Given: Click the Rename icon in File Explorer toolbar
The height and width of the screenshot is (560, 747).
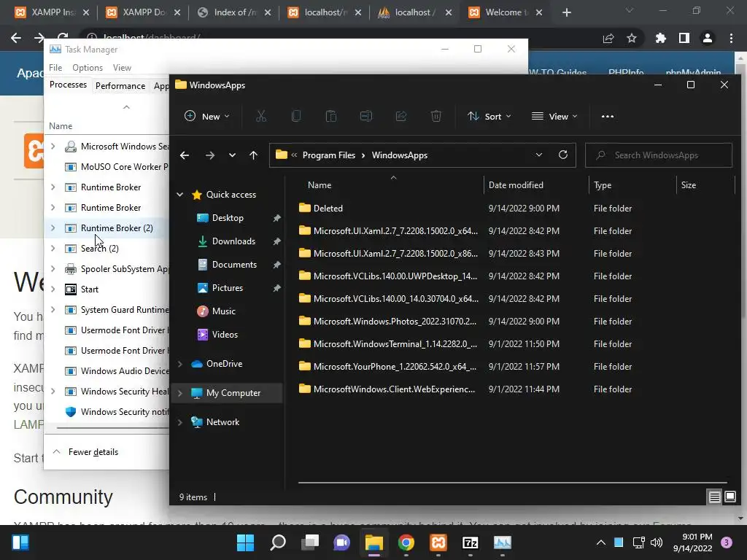Looking at the screenshot, I should pyautogui.click(x=366, y=116).
